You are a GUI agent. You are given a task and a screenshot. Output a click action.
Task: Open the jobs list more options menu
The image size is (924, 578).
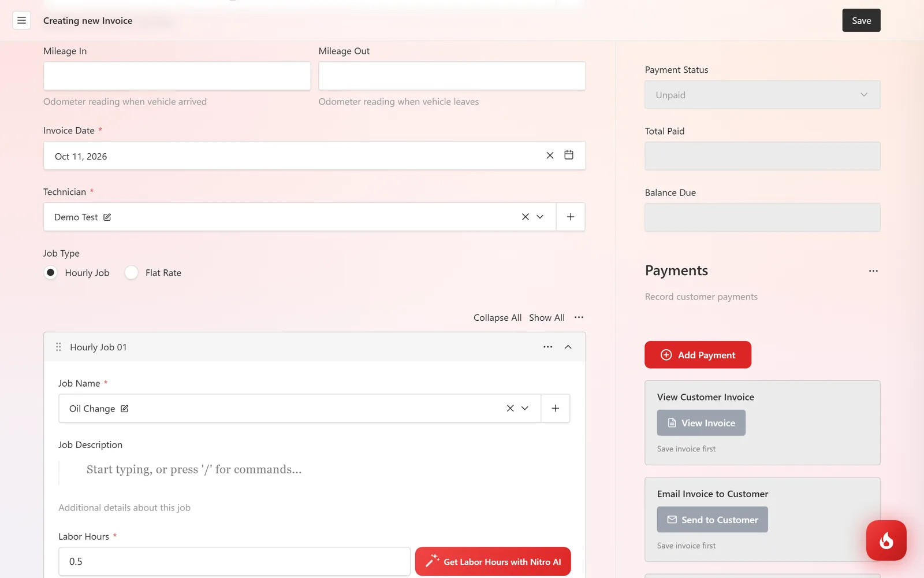click(x=579, y=317)
